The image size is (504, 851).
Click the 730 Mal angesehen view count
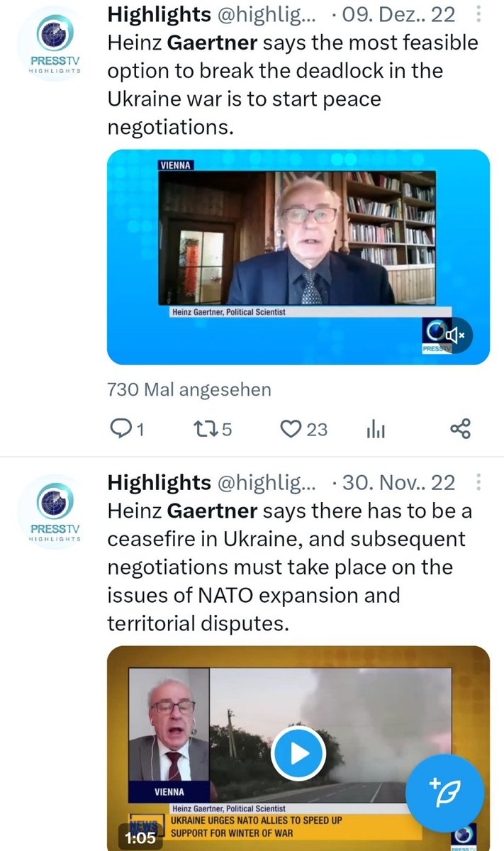point(189,389)
